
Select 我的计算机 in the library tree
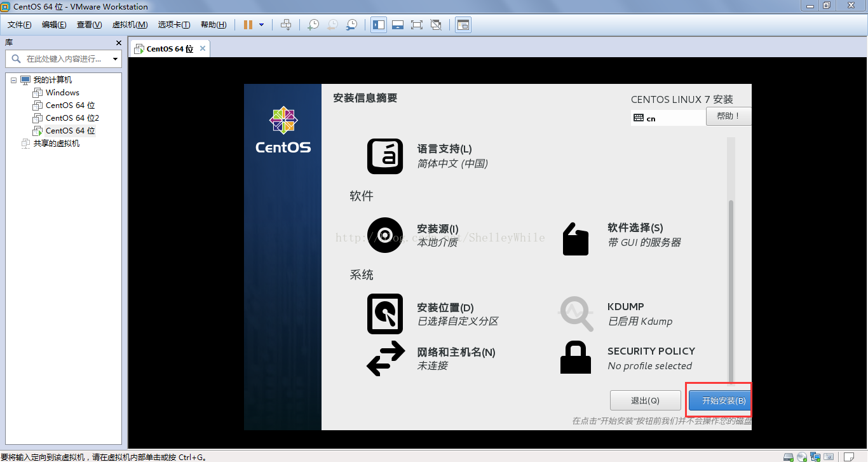(x=52, y=80)
